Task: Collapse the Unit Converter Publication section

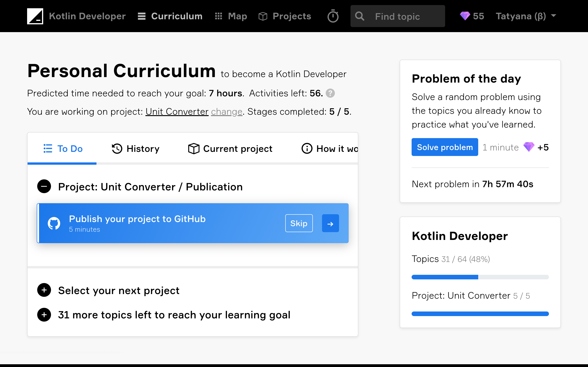Action: click(x=44, y=186)
